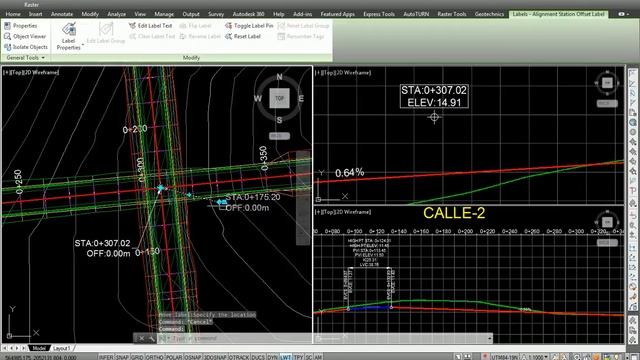Switch to the Annotate tab
The height and width of the screenshot is (360, 640).
[x=62, y=14]
